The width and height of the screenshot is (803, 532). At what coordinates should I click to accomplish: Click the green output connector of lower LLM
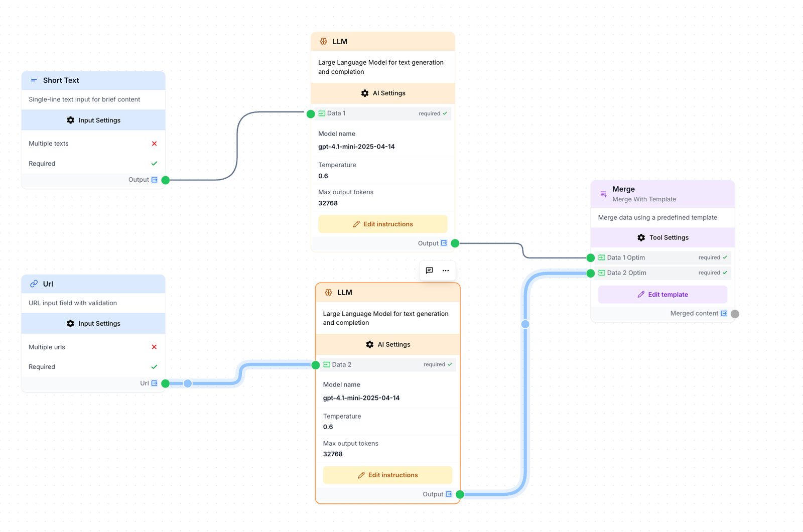[460, 494]
